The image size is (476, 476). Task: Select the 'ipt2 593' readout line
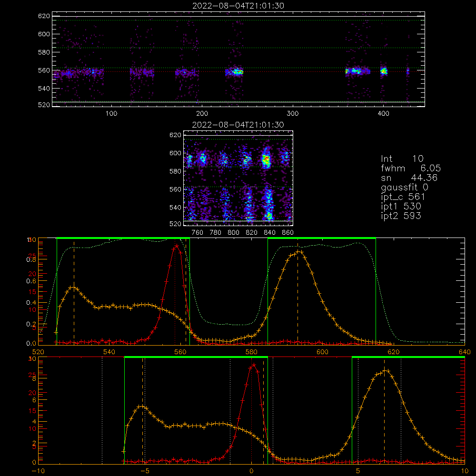(x=401, y=216)
